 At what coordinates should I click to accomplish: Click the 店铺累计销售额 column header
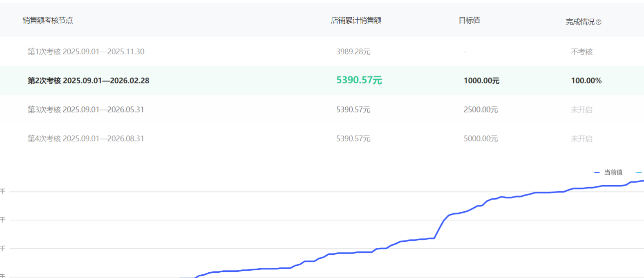point(356,20)
